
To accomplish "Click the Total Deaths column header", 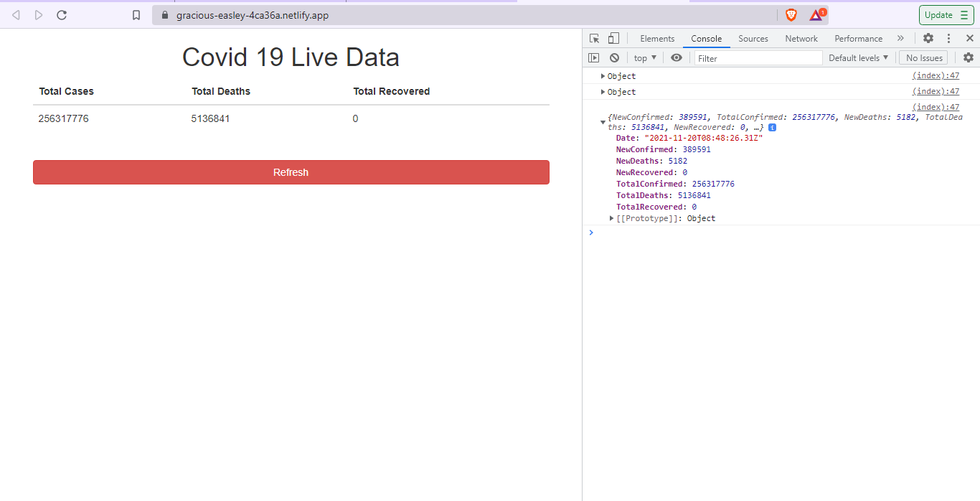I will [221, 91].
